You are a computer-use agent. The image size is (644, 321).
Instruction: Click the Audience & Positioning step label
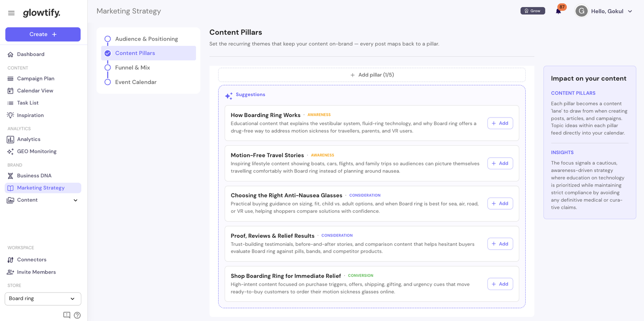147,39
